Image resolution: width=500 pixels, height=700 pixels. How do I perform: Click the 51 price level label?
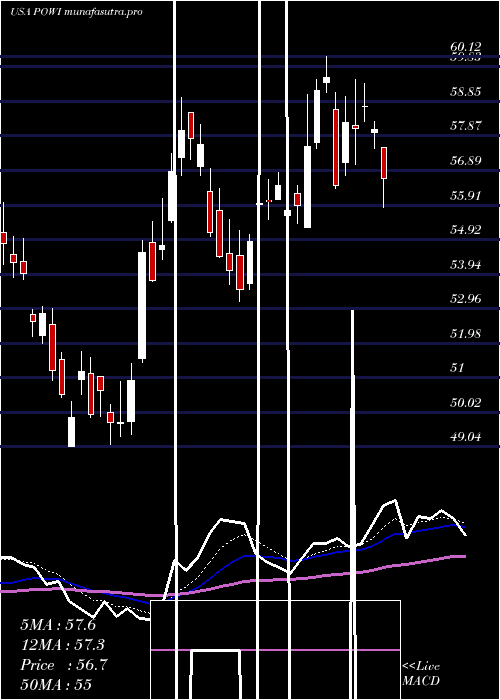click(458, 368)
